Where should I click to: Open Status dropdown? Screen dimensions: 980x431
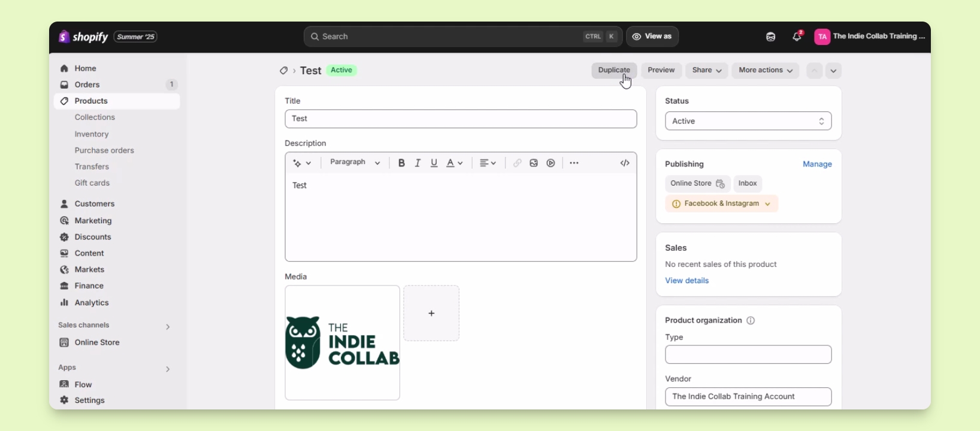[748, 121]
